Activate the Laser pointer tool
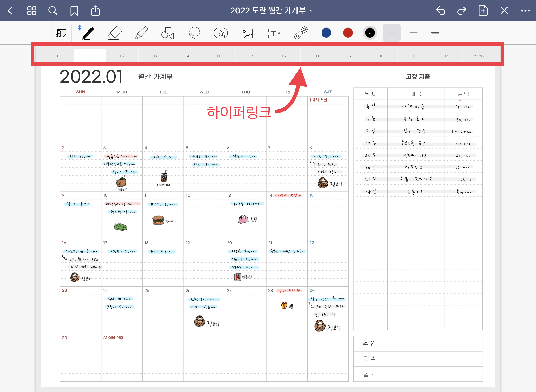 [300, 33]
